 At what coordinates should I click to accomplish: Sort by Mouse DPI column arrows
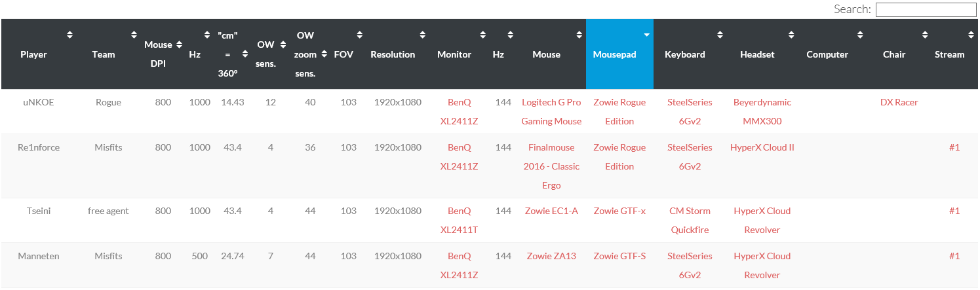pyautogui.click(x=179, y=45)
